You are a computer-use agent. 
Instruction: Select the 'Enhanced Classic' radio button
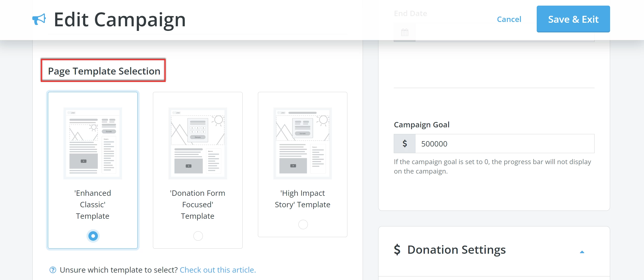[x=93, y=236]
